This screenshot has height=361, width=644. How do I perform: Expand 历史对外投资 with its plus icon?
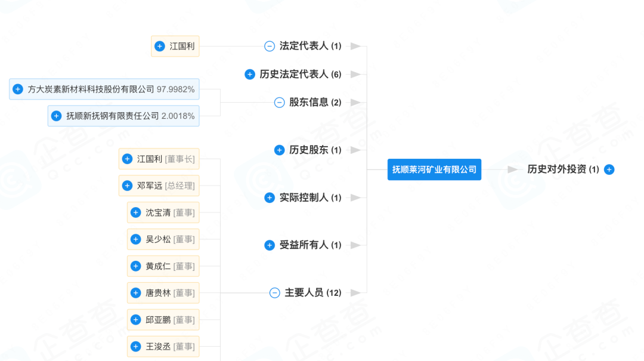pos(609,169)
